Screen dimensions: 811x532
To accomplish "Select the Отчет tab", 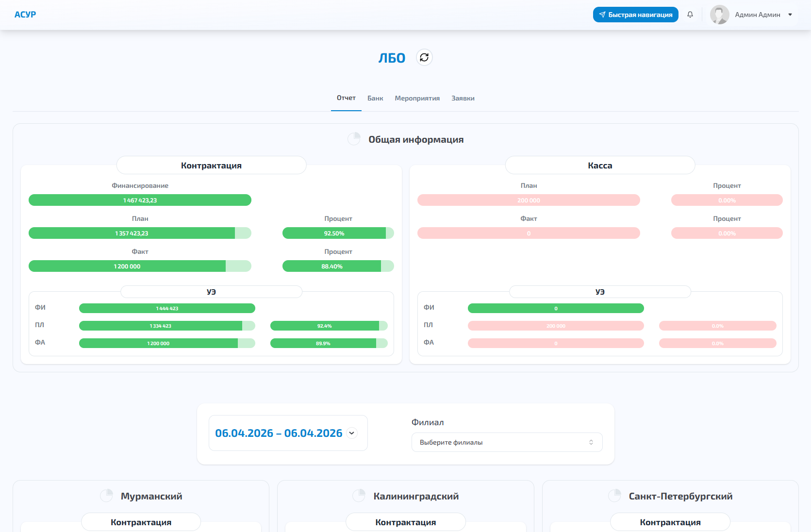I will [346, 98].
